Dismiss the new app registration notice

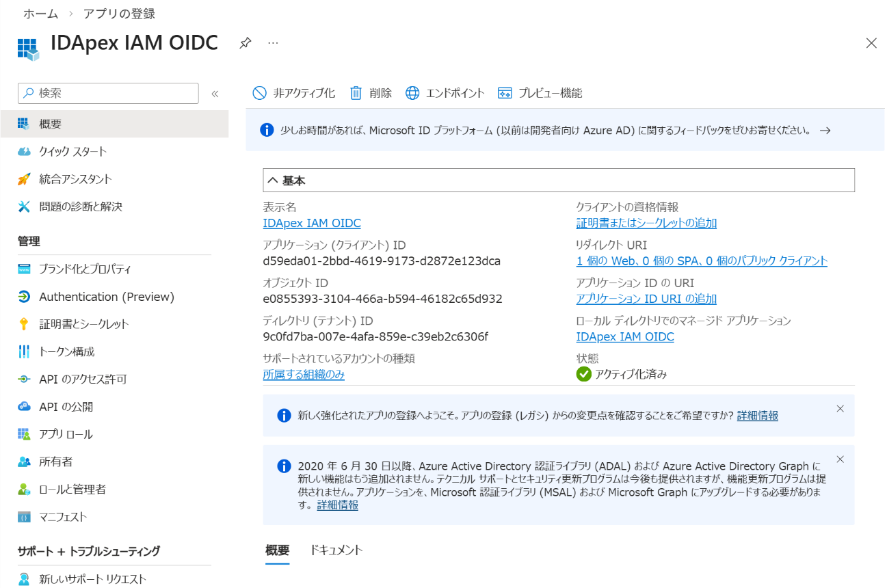[840, 408]
